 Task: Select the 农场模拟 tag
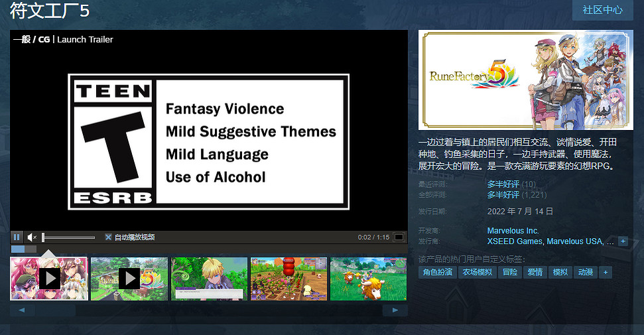477,272
